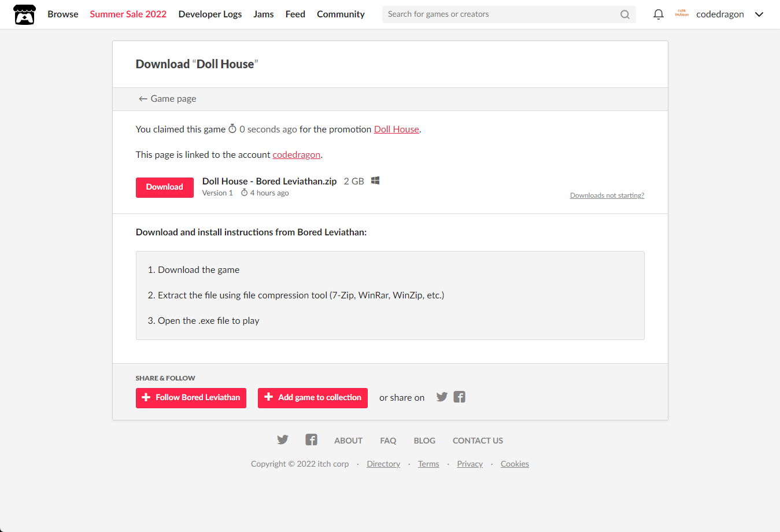Open the Jams section
The width and height of the screenshot is (780, 532).
coord(264,14)
